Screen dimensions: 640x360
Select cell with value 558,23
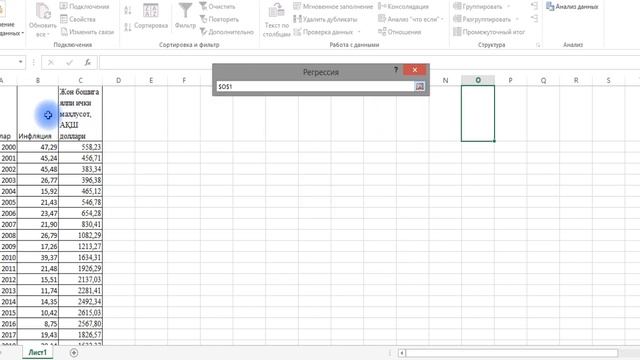(x=80, y=147)
